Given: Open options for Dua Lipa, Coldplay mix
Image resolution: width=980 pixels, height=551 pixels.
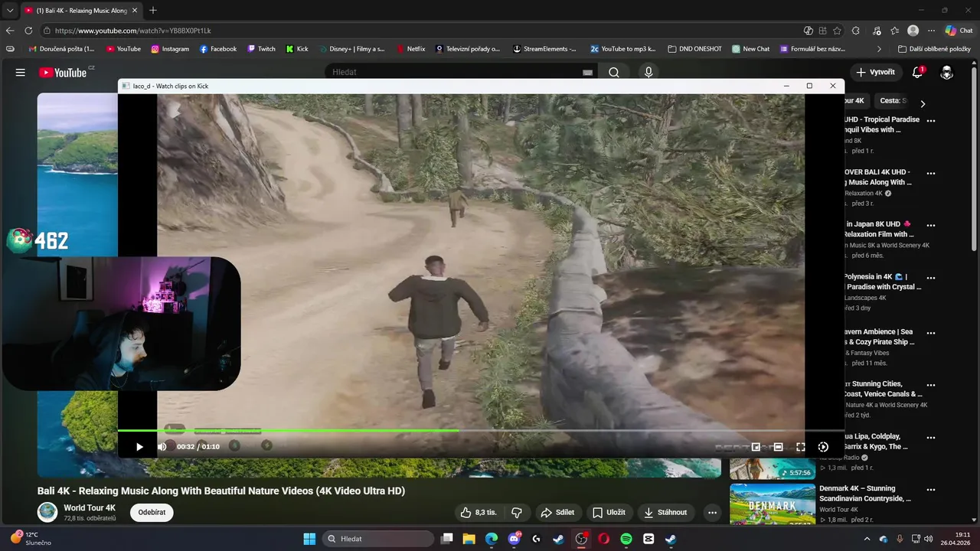Looking at the screenshot, I should 931,438.
